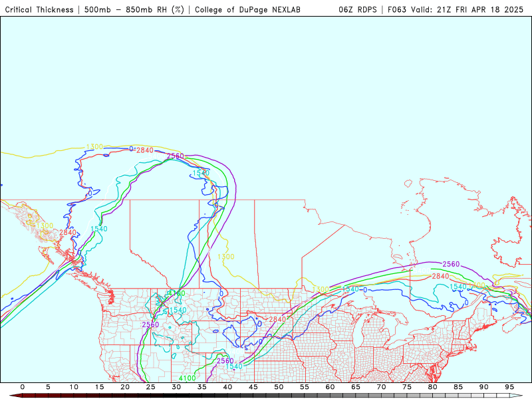Click yellow 1300 label over Saskatchewan
Screen dimensions: 532x399
(226, 257)
